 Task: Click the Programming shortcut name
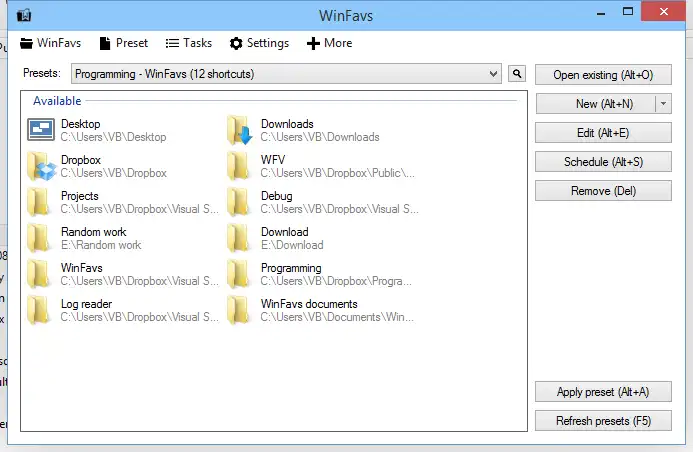point(291,268)
